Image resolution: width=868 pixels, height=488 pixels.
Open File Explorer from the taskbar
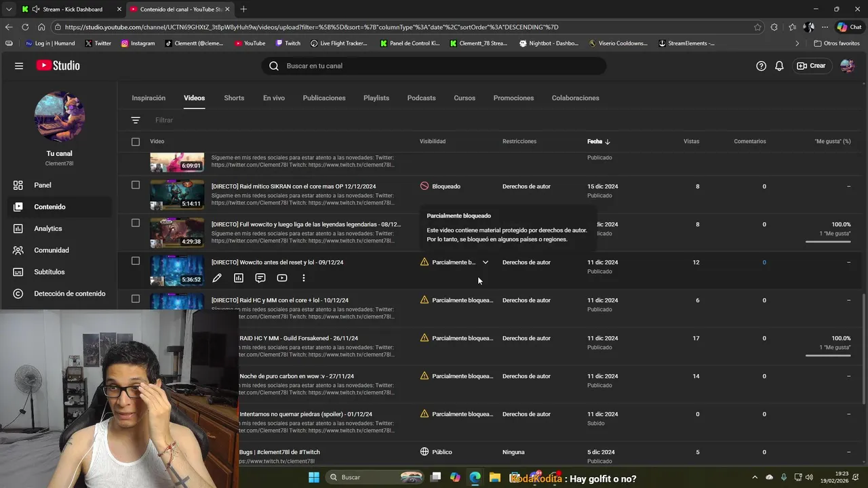(x=495, y=477)
